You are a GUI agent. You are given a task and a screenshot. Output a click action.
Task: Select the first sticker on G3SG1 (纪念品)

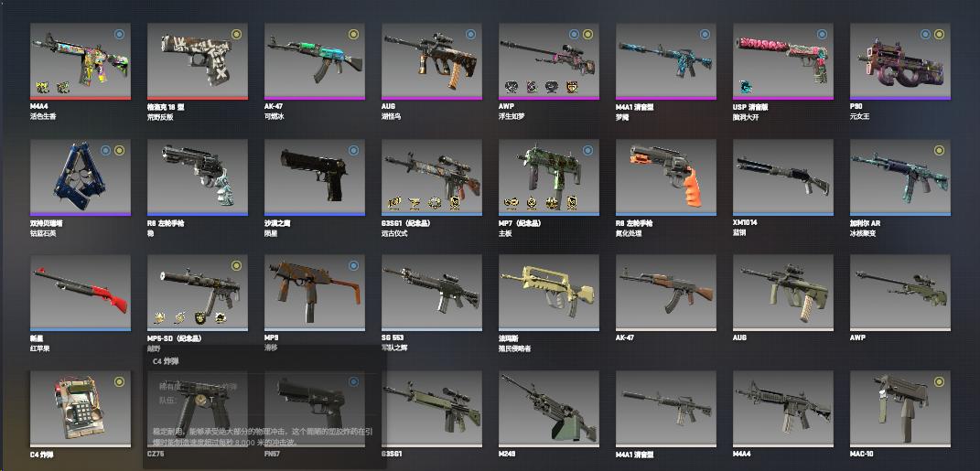point(393,202)
